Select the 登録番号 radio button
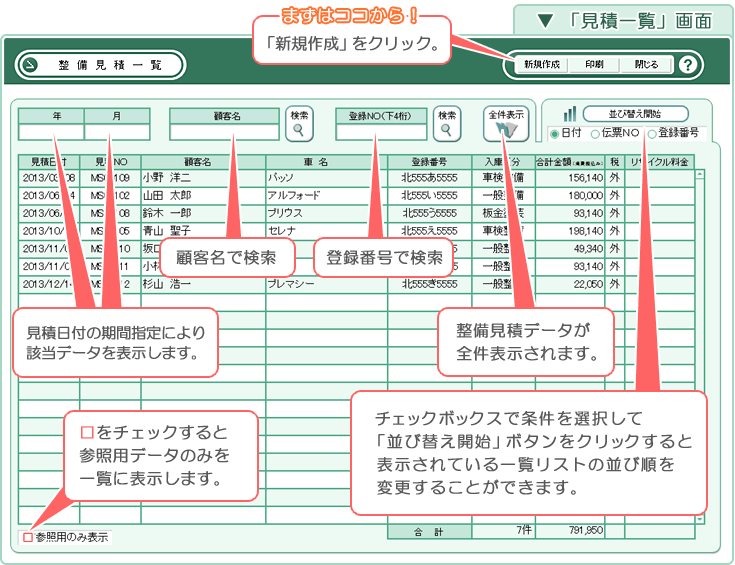 click(652, 134)
